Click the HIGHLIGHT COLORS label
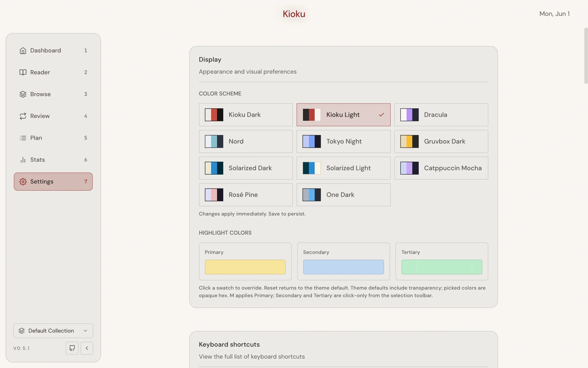 (225, 233)
